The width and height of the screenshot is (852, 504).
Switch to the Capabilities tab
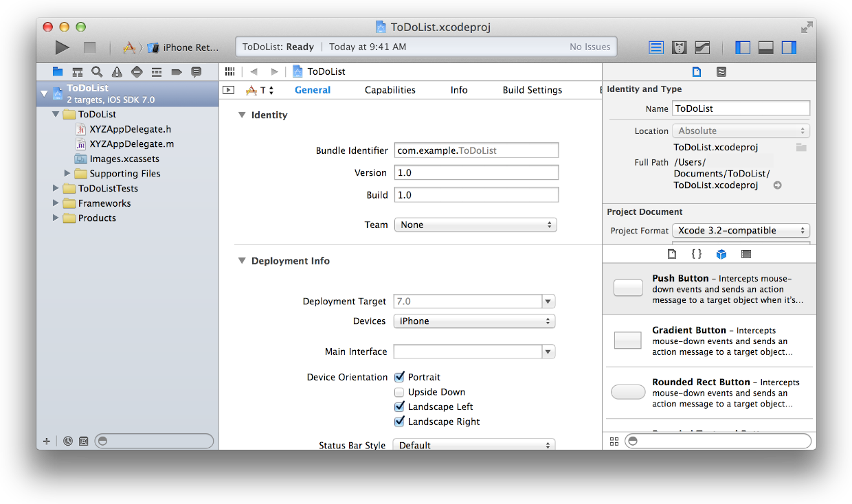point(390,90)
